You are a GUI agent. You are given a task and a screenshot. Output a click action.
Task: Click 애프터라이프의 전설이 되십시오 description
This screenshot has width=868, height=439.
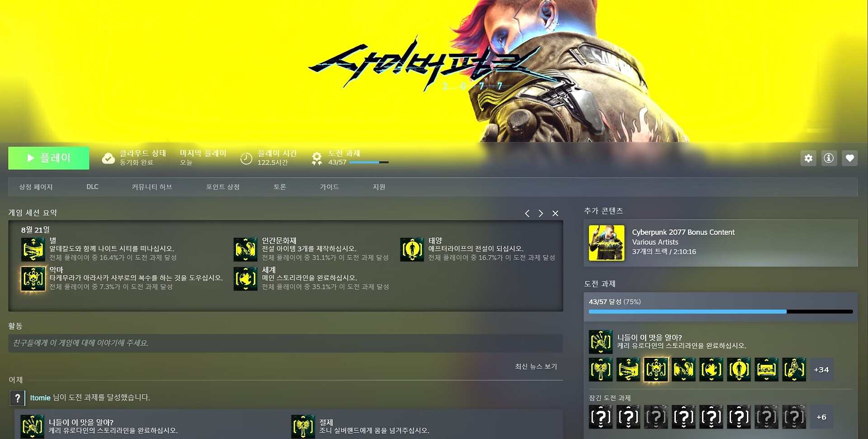tap(476, 249)
